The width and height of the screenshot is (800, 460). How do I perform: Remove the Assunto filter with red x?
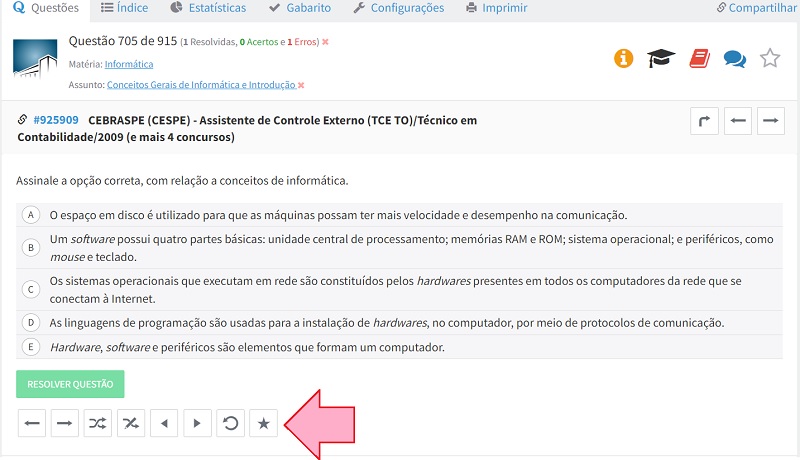tap(301, 85)
